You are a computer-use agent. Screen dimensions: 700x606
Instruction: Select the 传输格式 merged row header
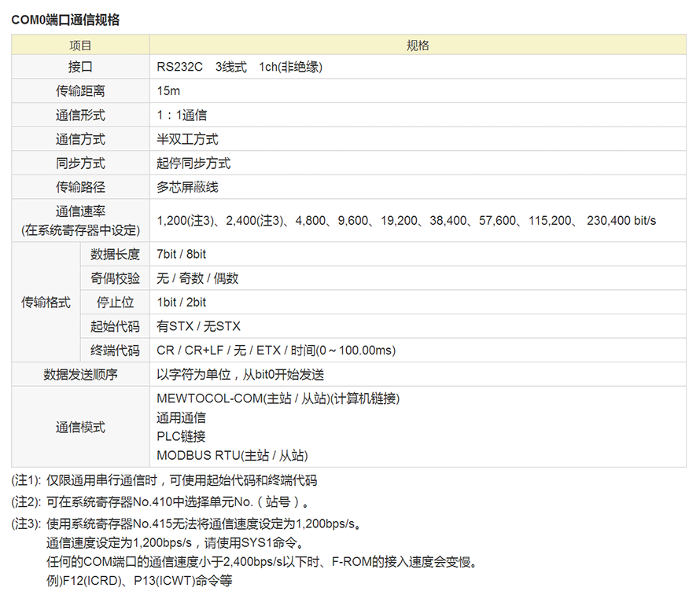point(46,302)
